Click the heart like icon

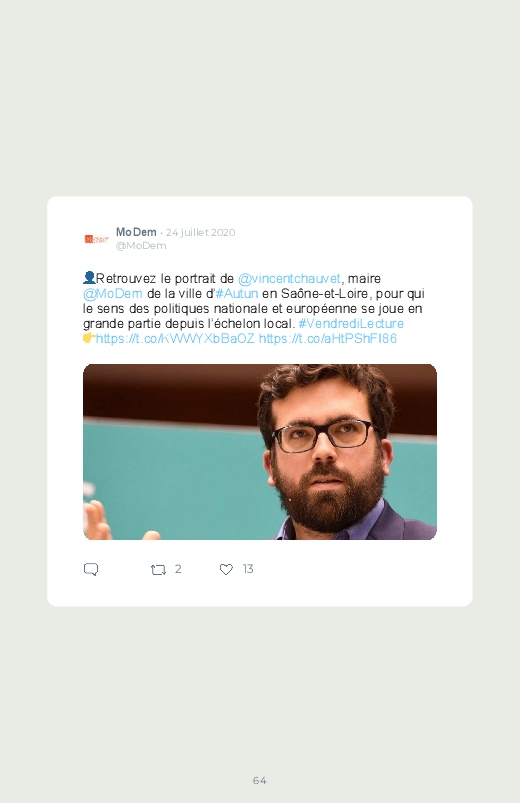226,569
